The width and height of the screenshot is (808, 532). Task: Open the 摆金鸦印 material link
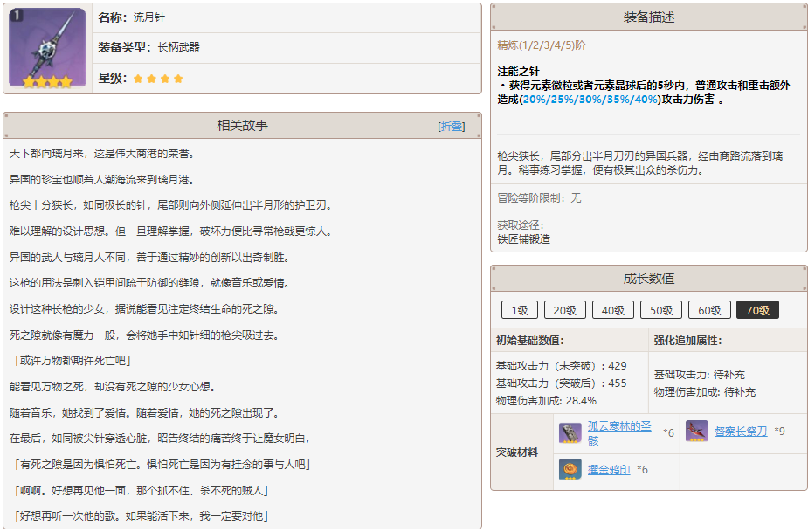click(609, 470)
